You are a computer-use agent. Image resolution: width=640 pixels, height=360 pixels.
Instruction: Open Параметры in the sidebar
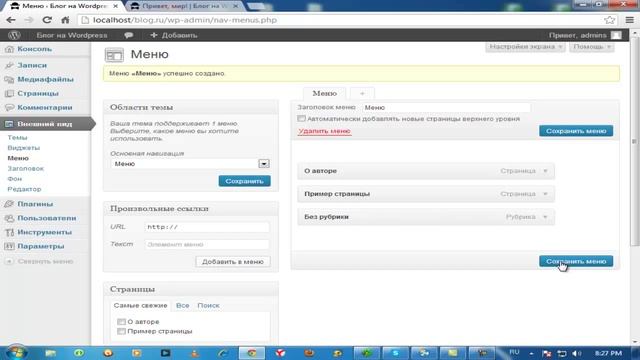(40, 246)
